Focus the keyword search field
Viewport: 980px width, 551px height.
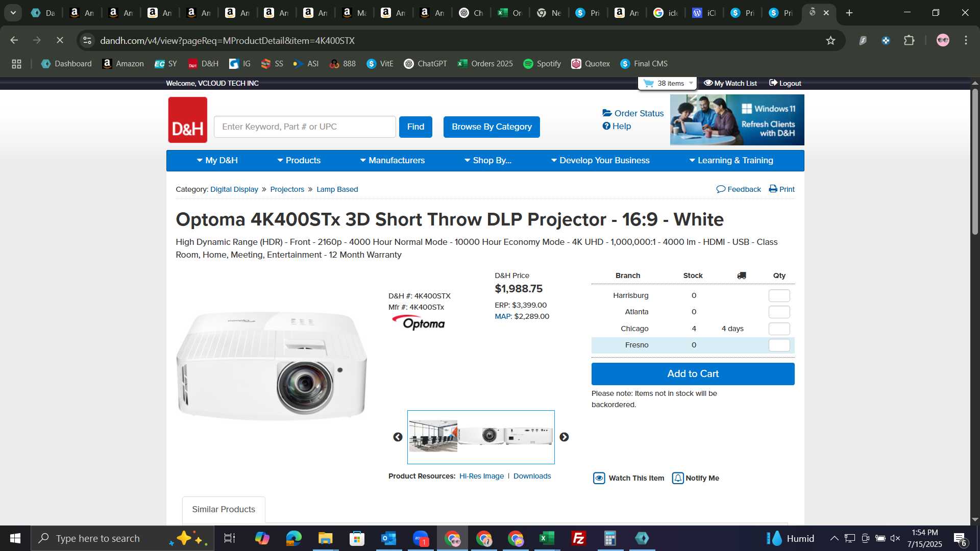point(305,127)
